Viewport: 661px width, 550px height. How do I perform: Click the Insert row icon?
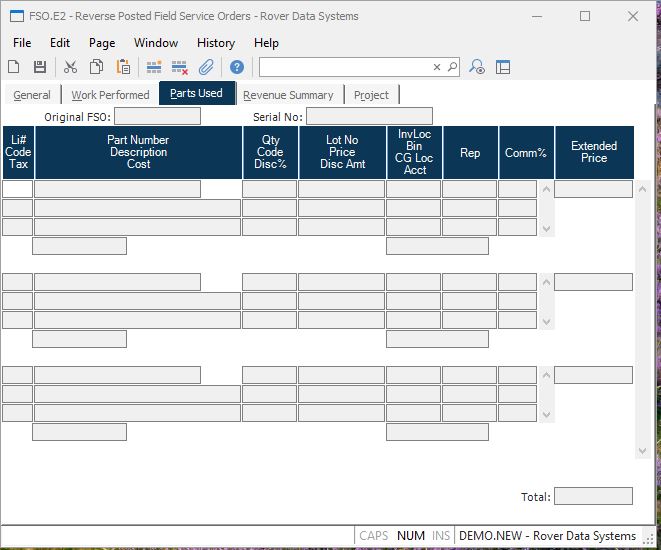[x=154, y=67]
